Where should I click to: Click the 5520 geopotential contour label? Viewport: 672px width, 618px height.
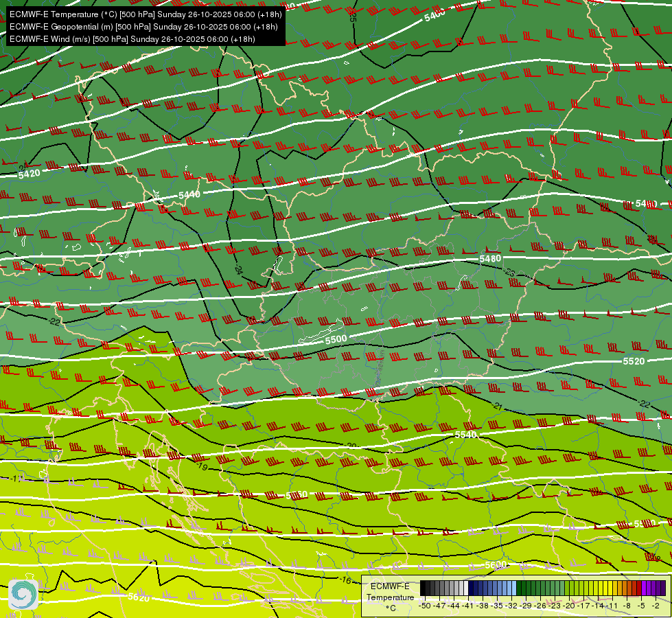634,361
